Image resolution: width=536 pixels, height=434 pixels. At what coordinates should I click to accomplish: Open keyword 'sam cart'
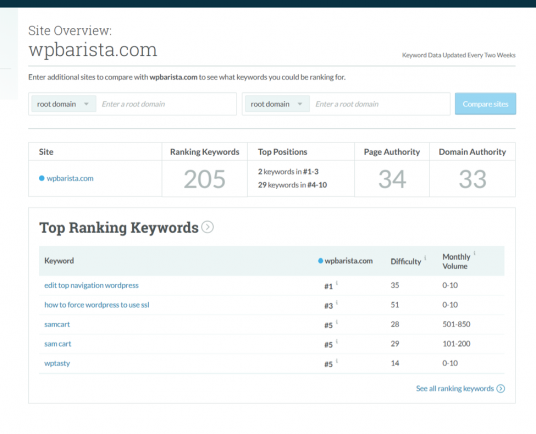pyautogui.click(x=58, y=344)
